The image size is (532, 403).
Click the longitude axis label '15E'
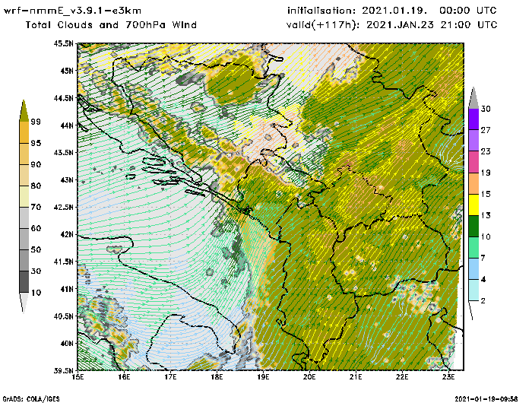pyautogui.click(x=78, y=377)
